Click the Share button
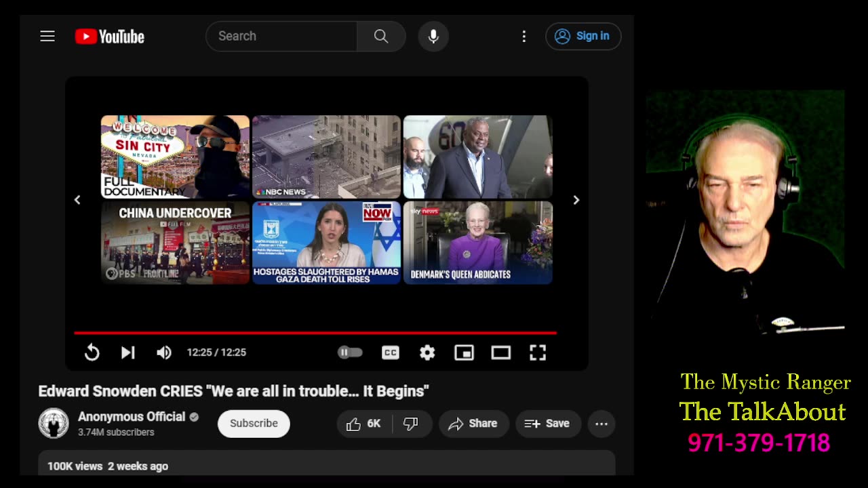This screenshot has height=488, width=868. coord(473,424)
